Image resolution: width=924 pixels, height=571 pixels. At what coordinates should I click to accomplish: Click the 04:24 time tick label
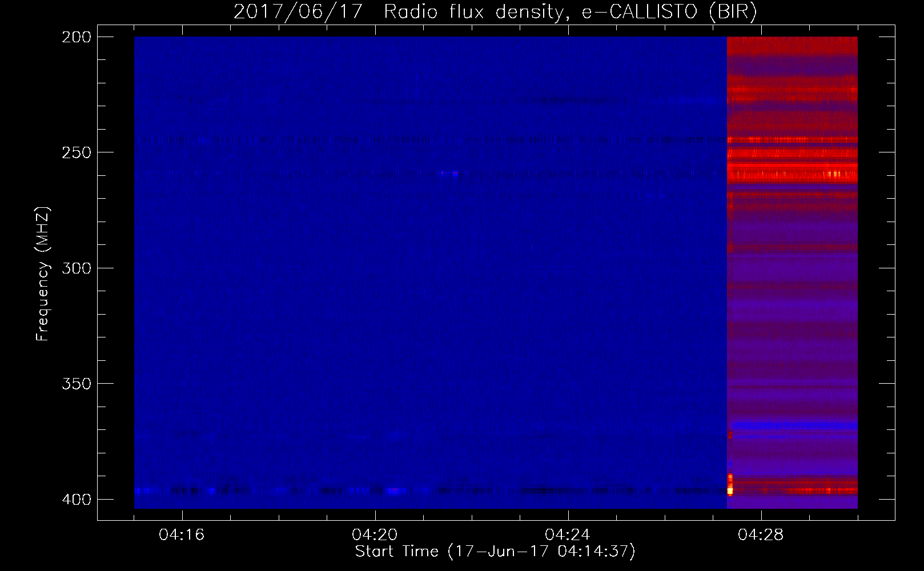pos(568,534)
